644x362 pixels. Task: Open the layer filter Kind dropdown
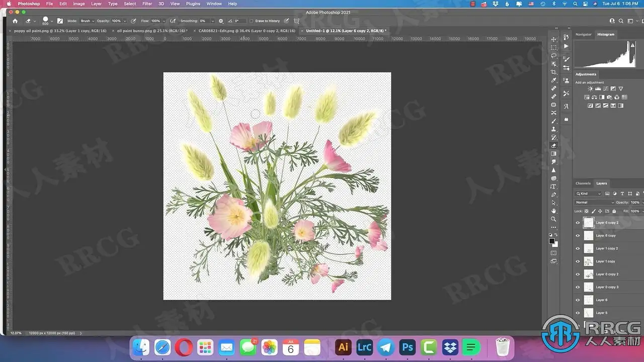588,194
